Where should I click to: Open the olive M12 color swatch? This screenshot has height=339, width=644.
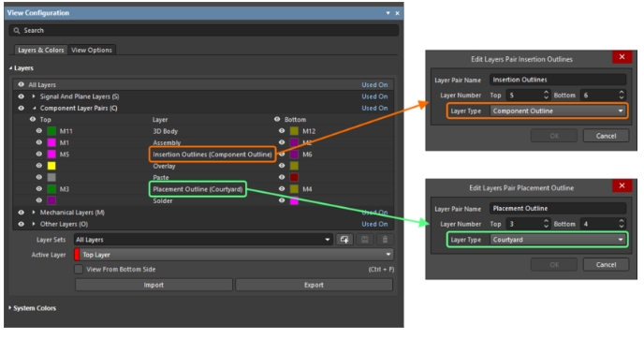click(294, 131)
